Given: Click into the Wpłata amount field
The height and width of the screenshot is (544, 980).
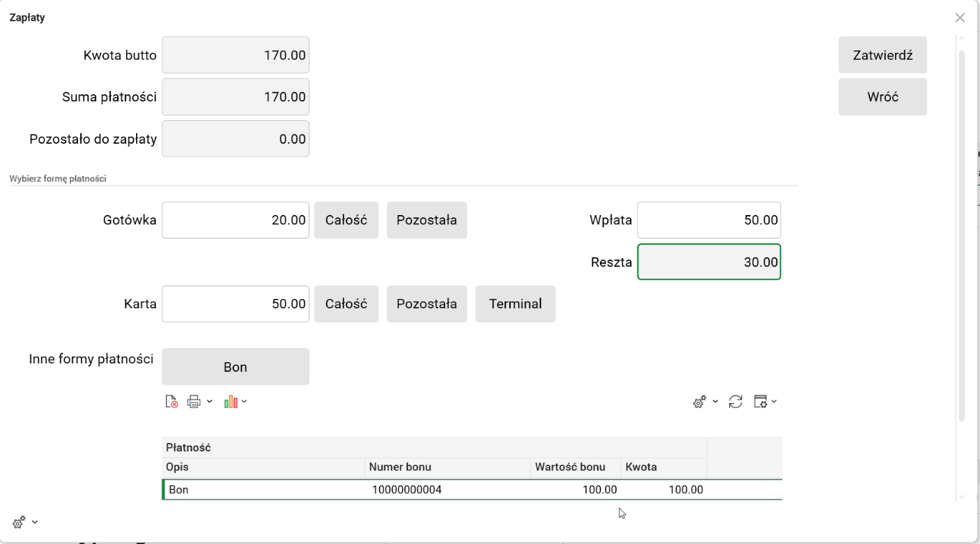Looking at the screenshot, I should pos(709,220).
